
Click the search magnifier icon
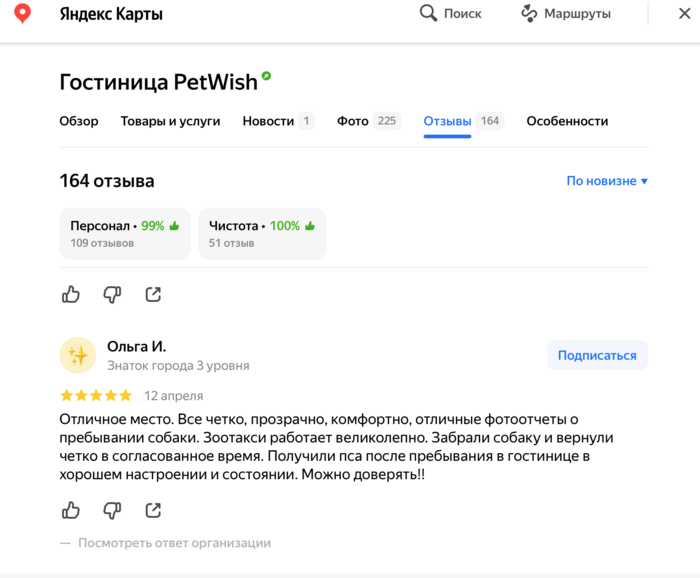point(428,13)
